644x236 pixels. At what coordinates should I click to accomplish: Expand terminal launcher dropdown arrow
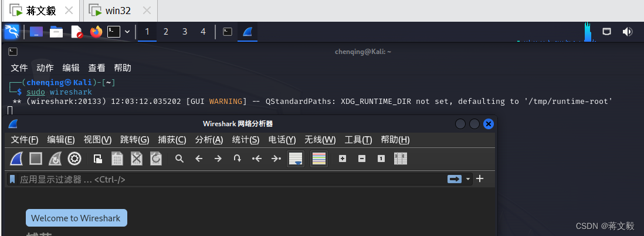(x=127, y=32)
